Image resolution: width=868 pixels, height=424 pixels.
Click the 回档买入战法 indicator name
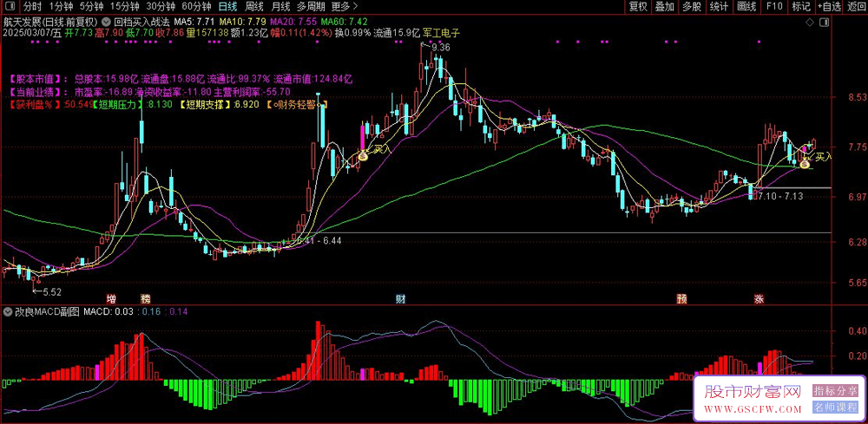click(140, 23)
